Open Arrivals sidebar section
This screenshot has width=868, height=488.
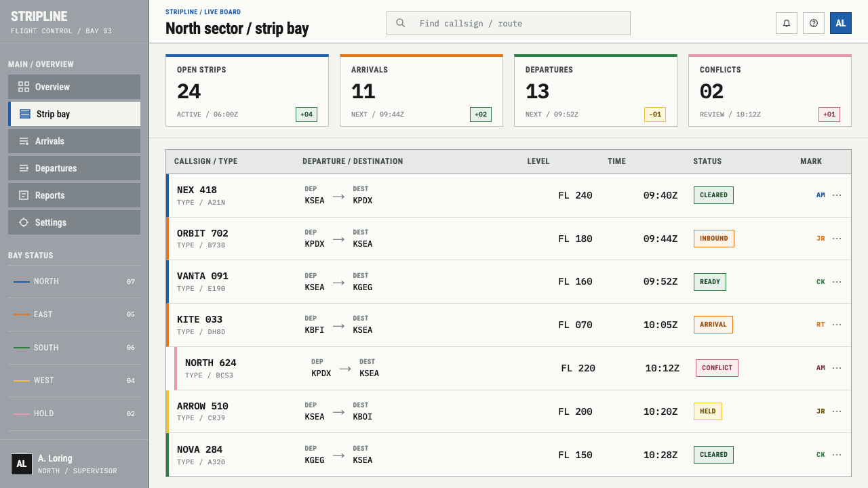coord(74,141)
